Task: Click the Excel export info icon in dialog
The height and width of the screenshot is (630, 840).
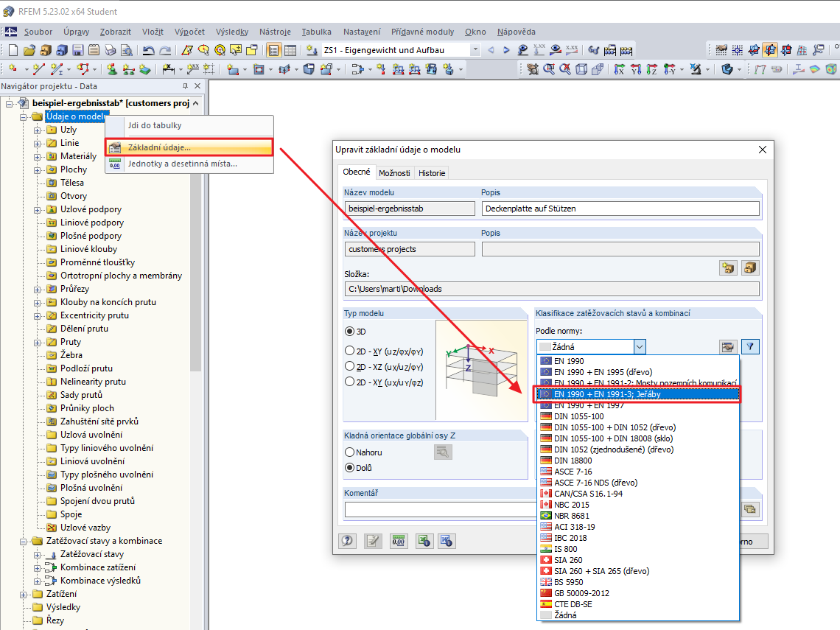Action: point(424,541)
